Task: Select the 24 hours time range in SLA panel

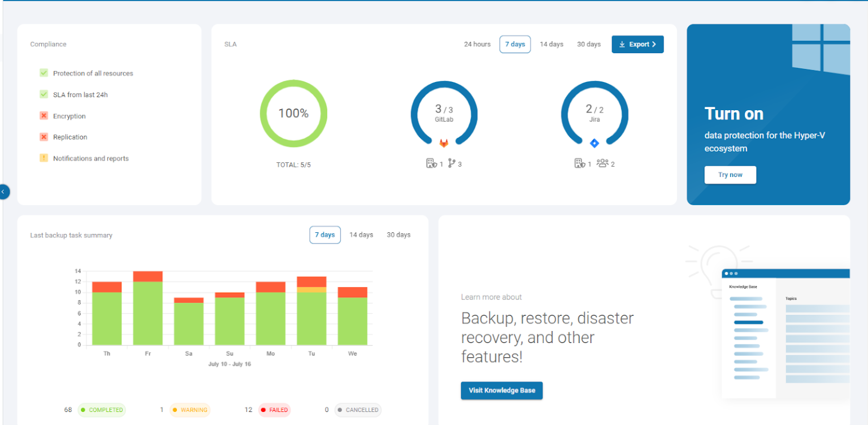Action: pyautogui.click(x=477, y=44)
